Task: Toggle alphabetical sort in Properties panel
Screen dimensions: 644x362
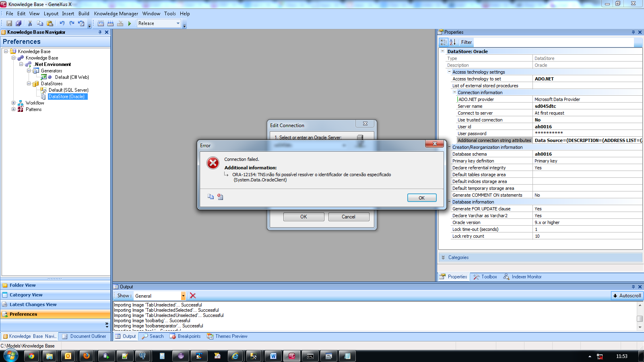Action: tap(452, 42)
